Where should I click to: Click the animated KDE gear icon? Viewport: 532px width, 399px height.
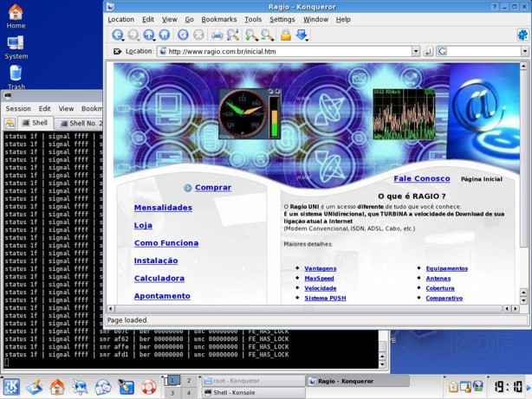coord(522,35)
